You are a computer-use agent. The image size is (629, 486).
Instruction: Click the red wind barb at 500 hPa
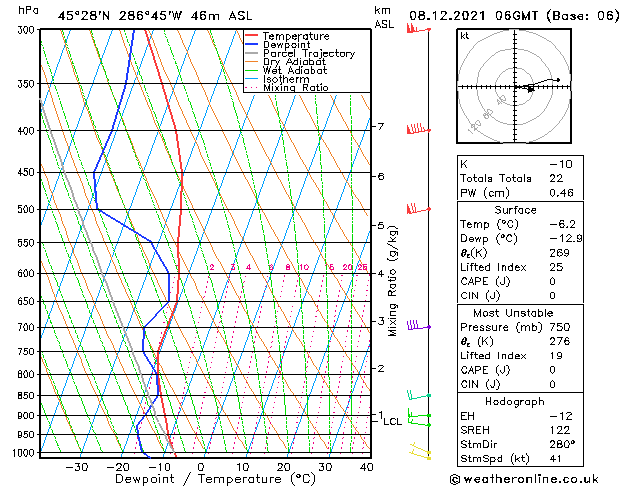(x=418, y=209)
